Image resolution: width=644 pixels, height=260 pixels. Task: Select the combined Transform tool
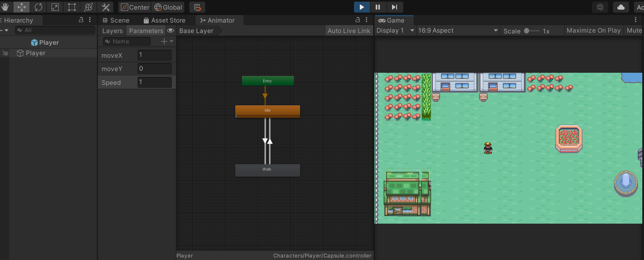(89, 7)
